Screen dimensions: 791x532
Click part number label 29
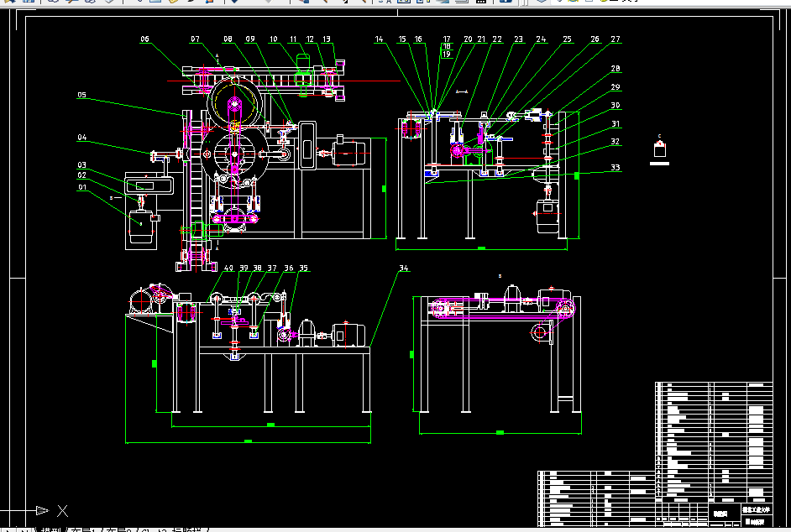pos(616,87)
